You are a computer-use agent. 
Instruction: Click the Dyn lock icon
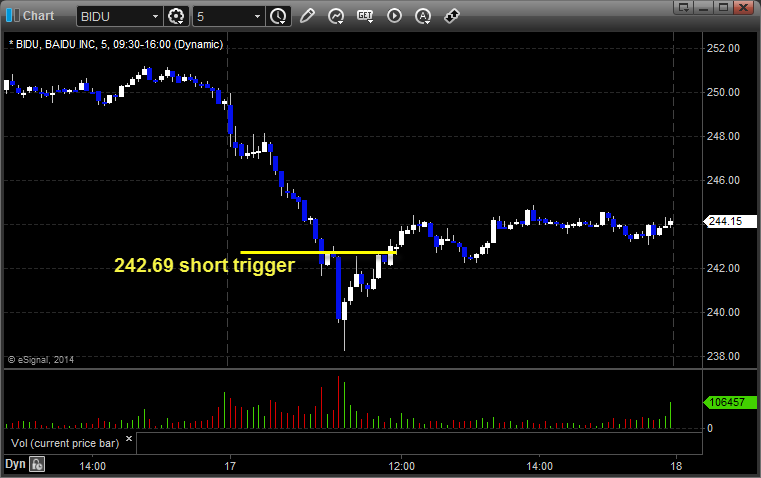(37, 464)
